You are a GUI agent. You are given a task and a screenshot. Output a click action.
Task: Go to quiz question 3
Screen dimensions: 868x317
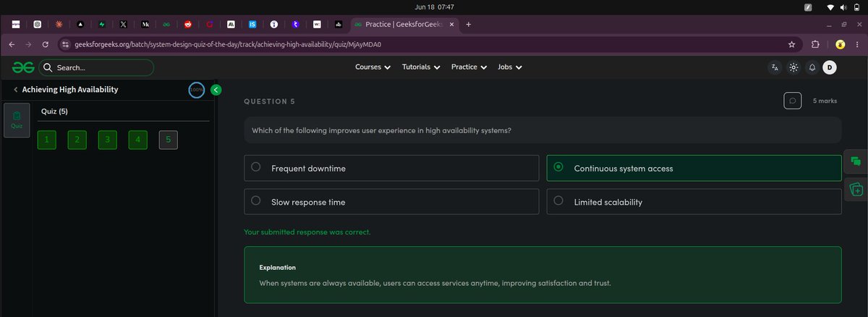coord(107,140)
